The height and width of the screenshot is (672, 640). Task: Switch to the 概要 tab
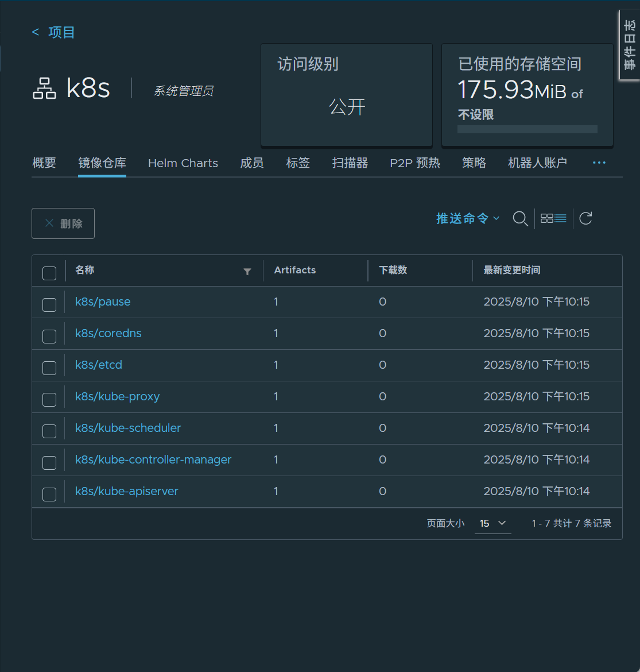tap(44, 163)
